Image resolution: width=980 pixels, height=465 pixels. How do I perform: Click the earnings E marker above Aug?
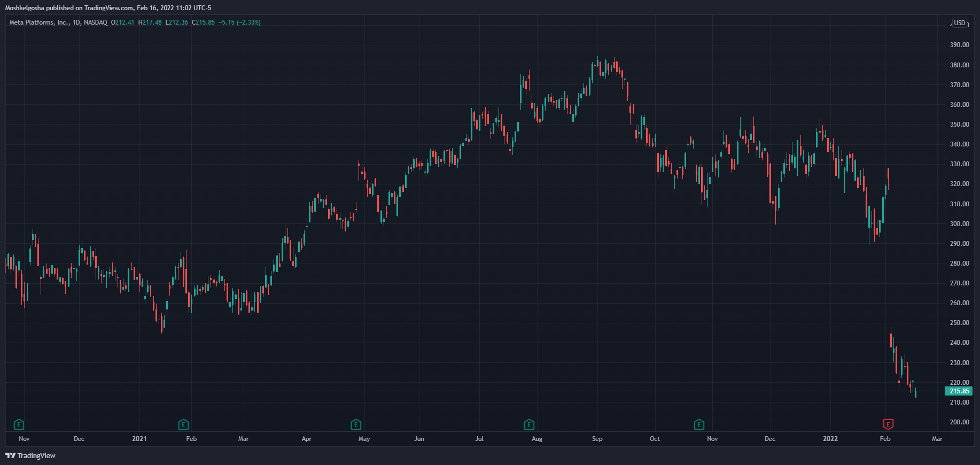click(529, 424)
